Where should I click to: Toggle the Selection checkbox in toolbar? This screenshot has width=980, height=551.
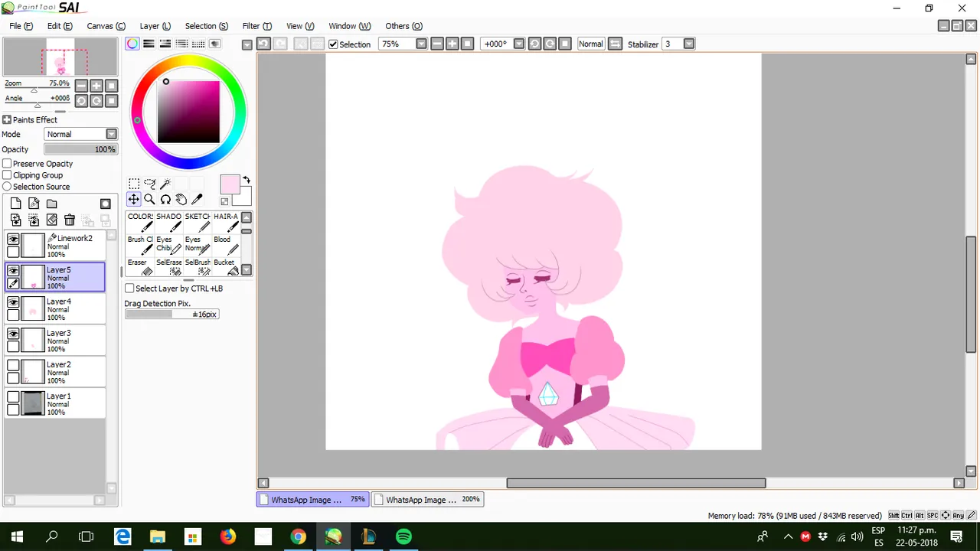(333, 44)
